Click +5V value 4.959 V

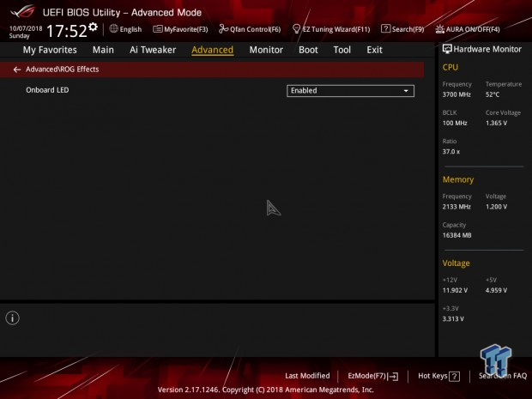[496, 290]
